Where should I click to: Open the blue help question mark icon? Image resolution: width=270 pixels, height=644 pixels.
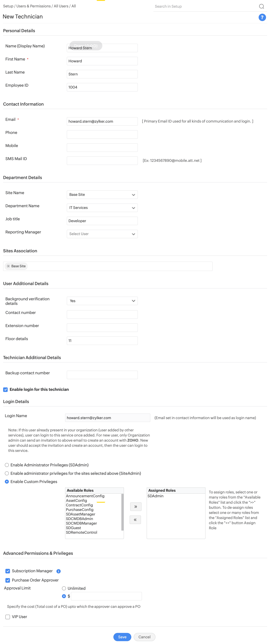pyautogui.click(x=262, y=18)
